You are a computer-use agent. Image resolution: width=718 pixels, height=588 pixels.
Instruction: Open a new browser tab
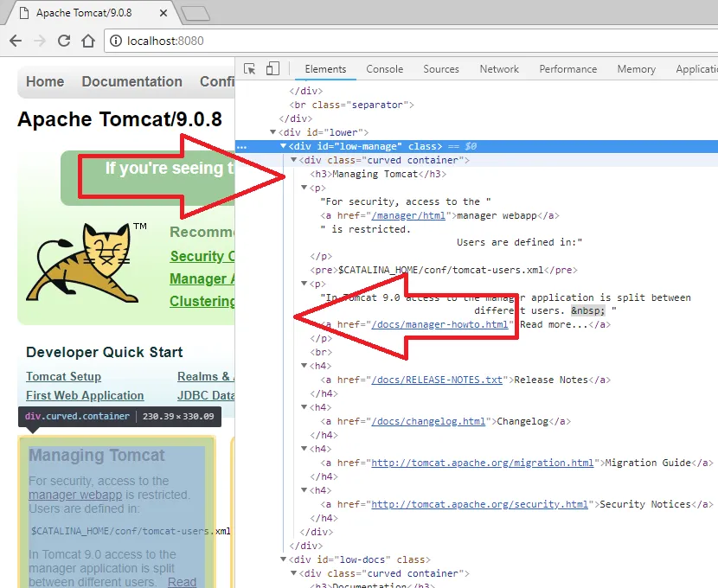pyautogui.click(x=196, y=14)
